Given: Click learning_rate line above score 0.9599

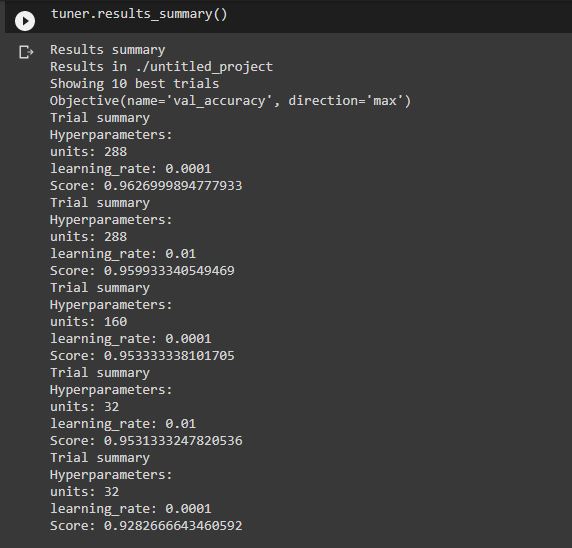Looking at the screenshot, I should tap(123, 254).
